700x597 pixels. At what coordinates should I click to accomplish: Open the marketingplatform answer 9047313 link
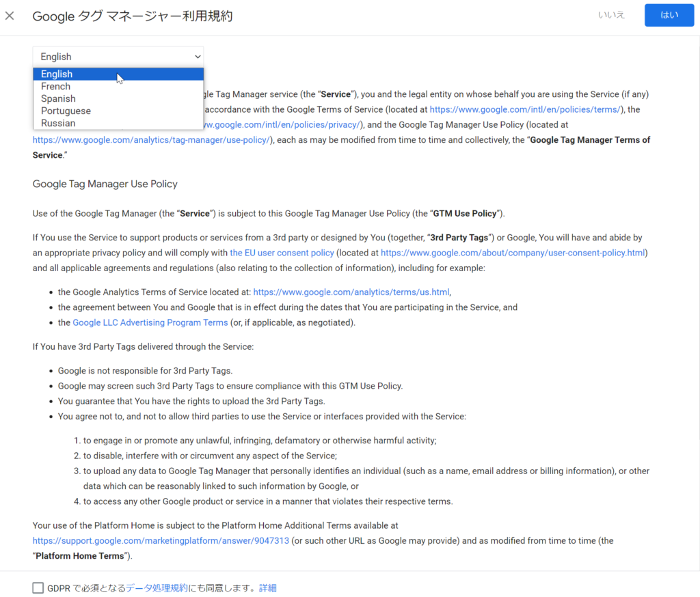tap(161, 541)
